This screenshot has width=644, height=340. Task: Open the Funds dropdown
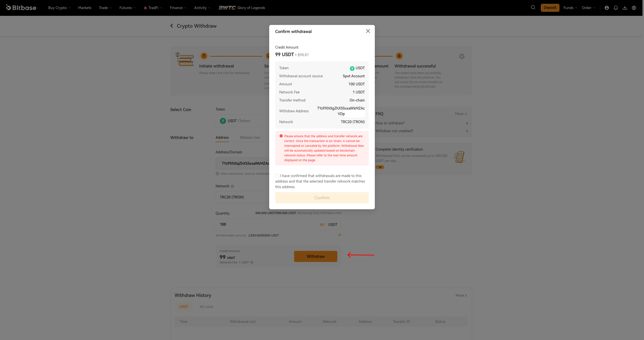click(570, 8)
